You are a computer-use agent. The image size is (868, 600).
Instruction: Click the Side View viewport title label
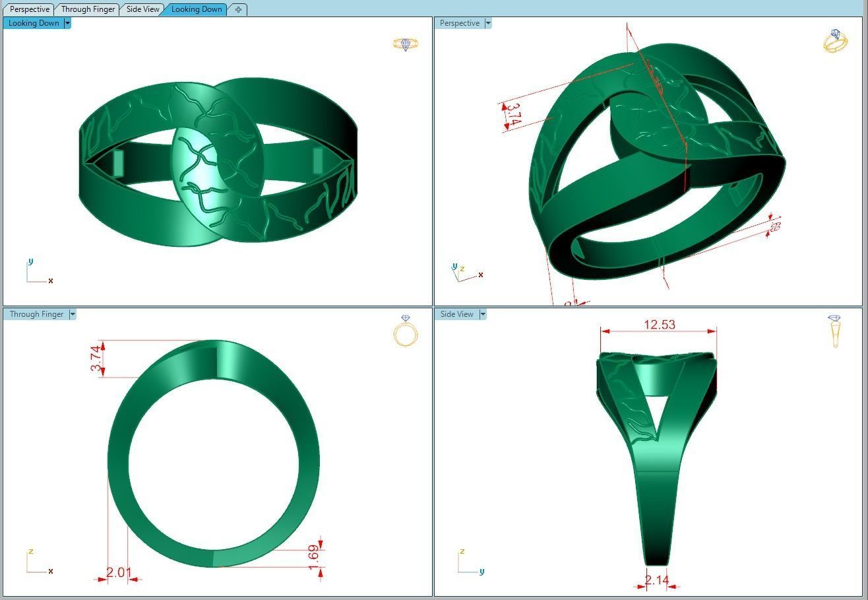click(457, 314)
